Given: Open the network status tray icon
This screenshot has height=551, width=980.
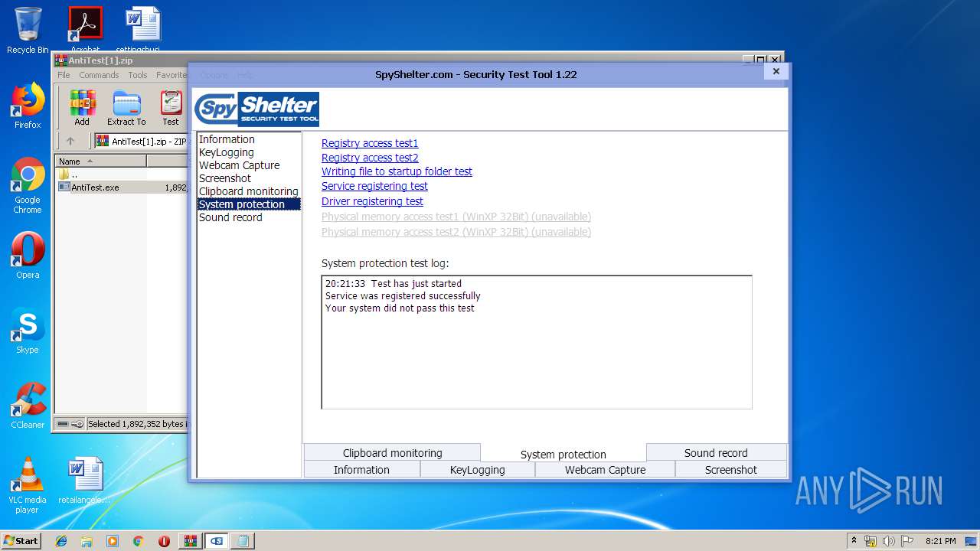Looking at the screenshot, I should [x=871, y=541].
